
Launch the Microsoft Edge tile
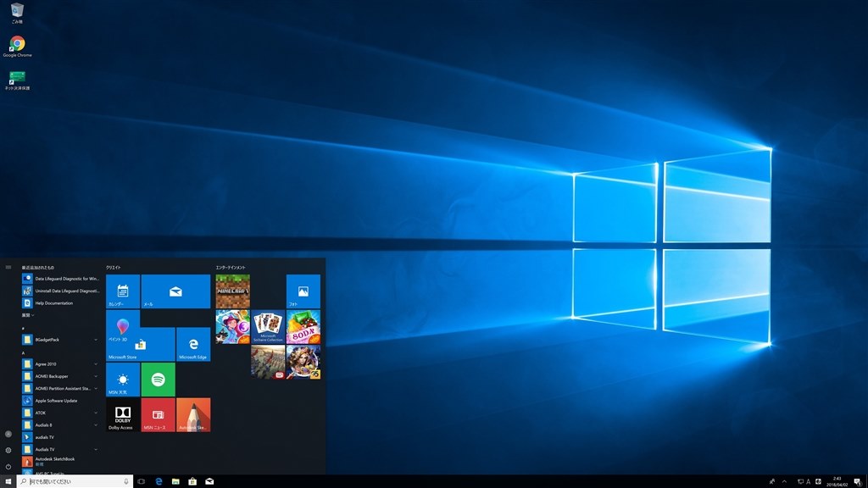(193, 344)
